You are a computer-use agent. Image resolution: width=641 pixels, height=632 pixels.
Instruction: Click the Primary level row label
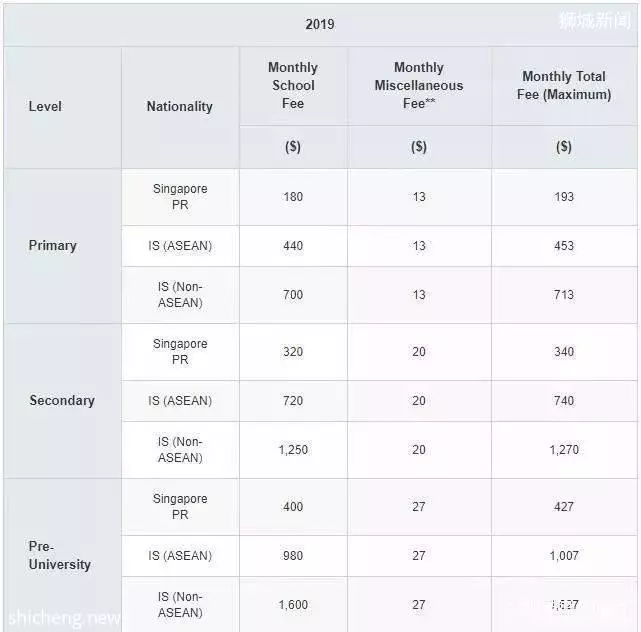[x=52, y=245]
